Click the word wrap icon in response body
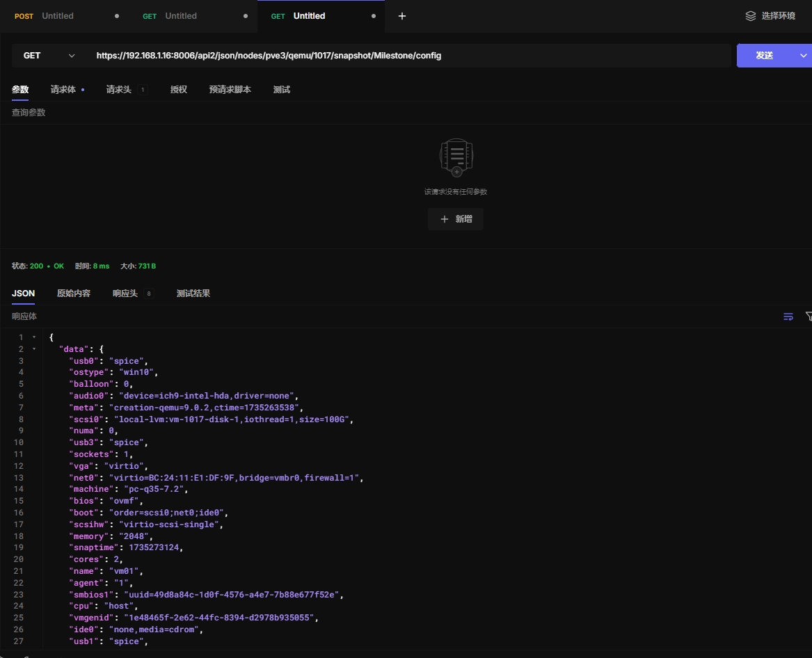Viewport: 812px width, 658px height. pos(788,316)
